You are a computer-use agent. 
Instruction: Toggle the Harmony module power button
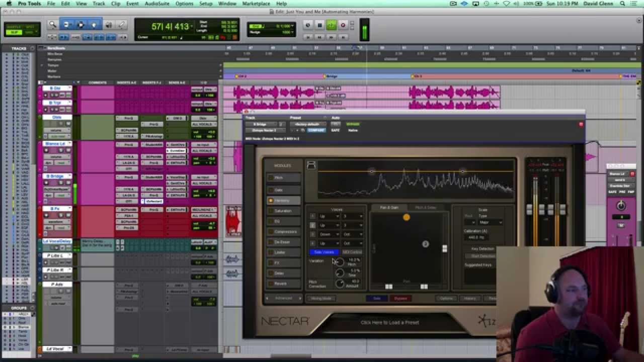[271, 201]
